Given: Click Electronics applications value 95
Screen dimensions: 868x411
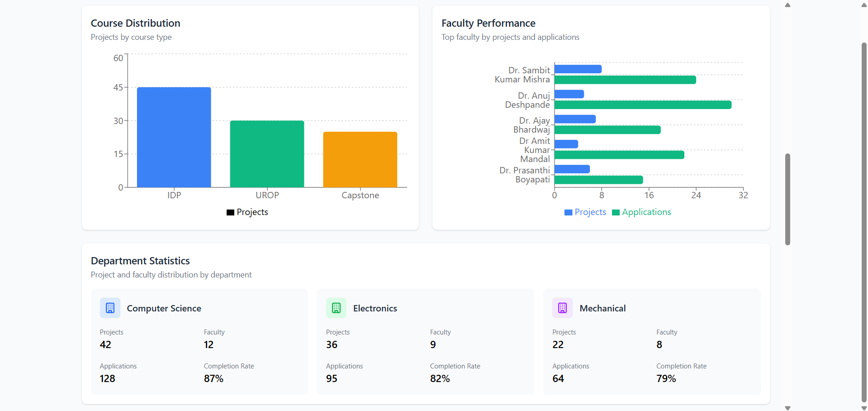Looking at the screenshot, I should pyautogui.click(x=332, y=378).
